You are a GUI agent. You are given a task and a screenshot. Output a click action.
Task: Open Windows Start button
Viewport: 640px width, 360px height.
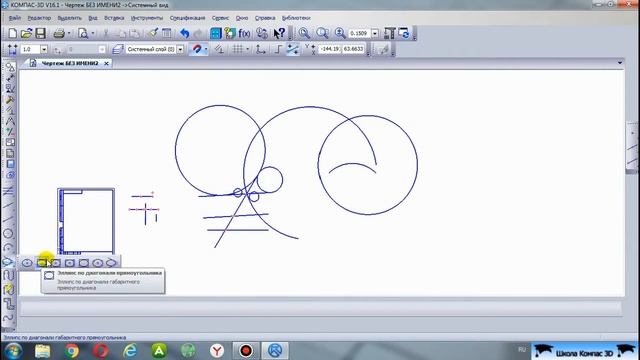(13, 351)
